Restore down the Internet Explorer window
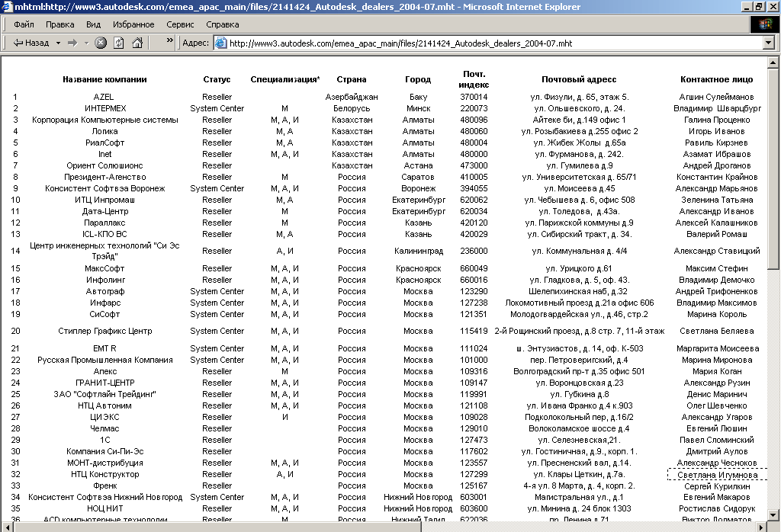 [x=759, y=6]
